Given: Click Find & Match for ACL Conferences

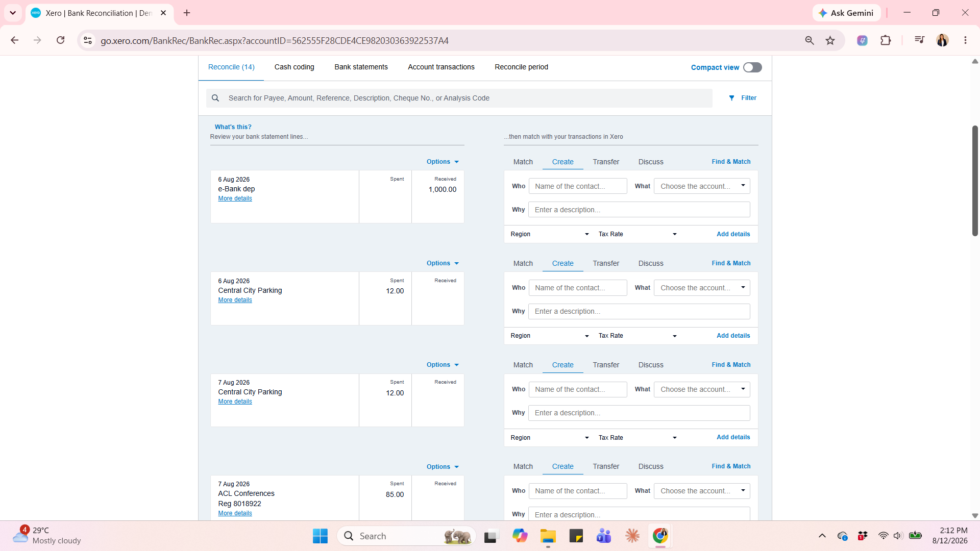Looking at the screenshot, I should click(731, 466).
